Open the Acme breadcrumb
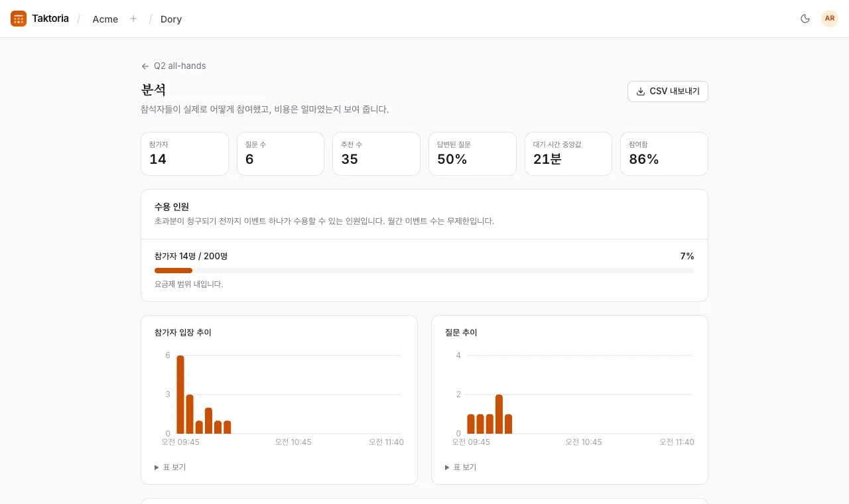This screenshot has height=504, width=849. click(105, 19)
